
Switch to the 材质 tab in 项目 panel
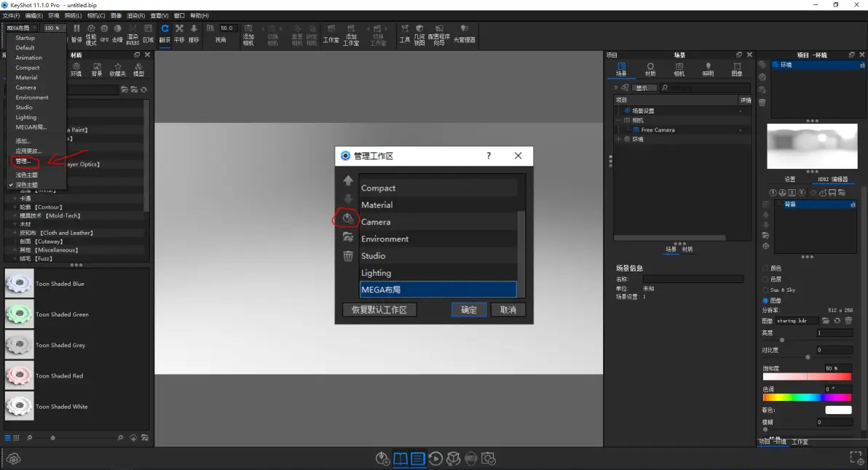coord(650,70)
